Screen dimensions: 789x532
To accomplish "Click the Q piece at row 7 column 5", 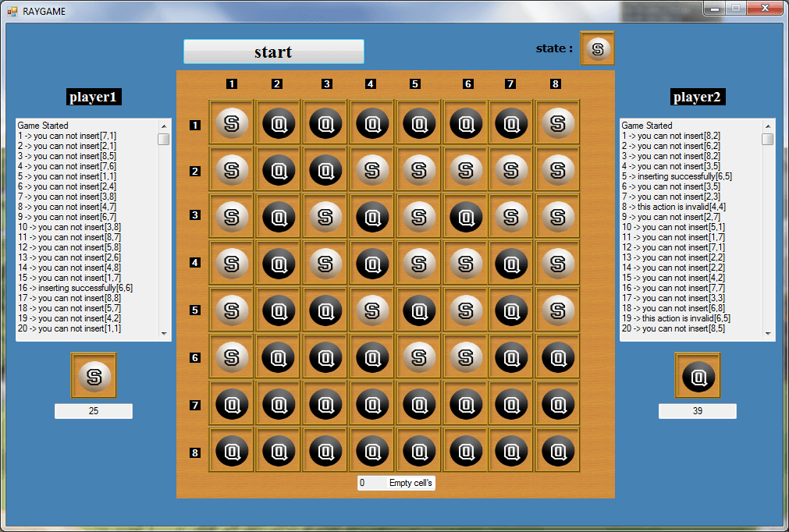I will 419,404.
